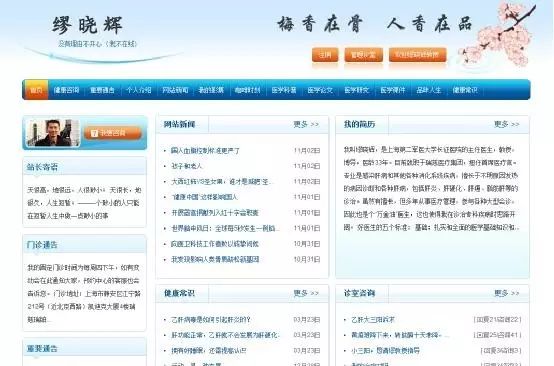
Task: Open 品味人生 in the navigation bar
Action: [429, 90]
